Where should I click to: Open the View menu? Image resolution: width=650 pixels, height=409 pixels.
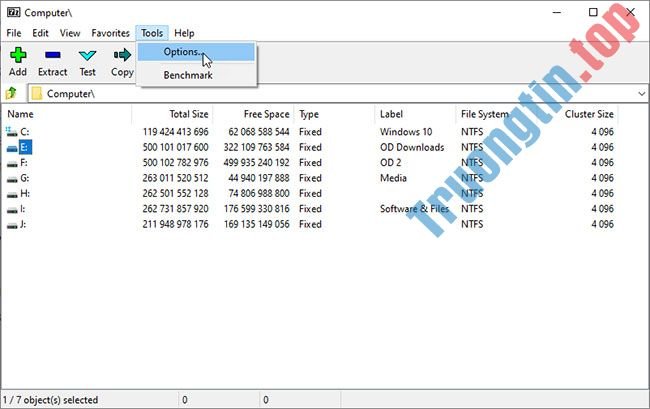click(70, 33)
